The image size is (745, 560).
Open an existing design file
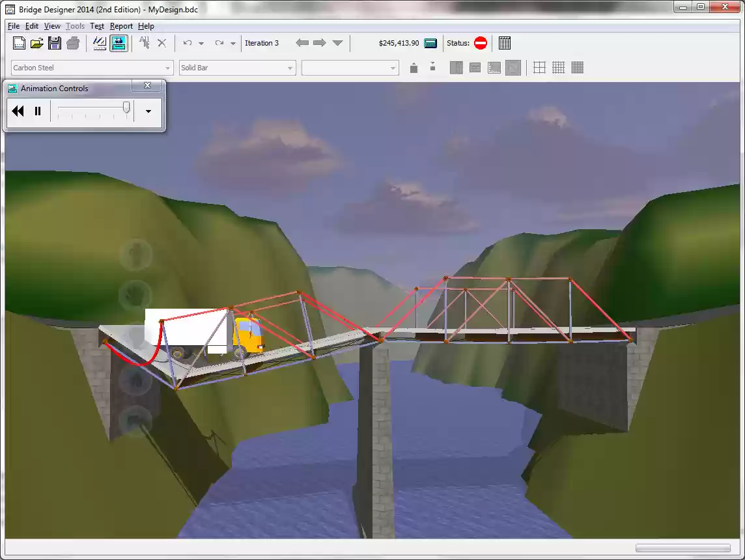coord(36,43)
